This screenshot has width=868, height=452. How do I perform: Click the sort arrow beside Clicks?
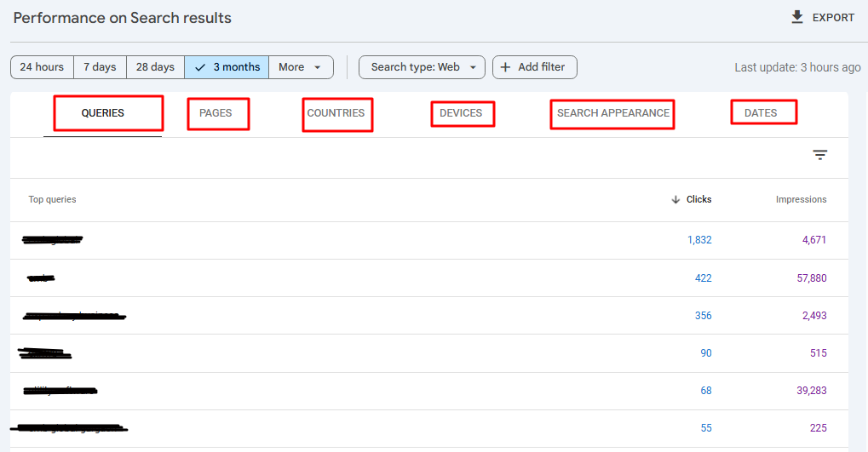pyautogui.click(x=675, y=199)
